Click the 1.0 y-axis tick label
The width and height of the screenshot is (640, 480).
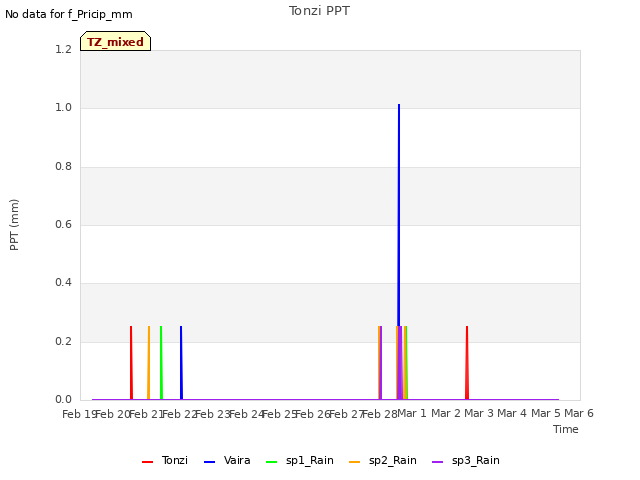(x=64, y=108)
